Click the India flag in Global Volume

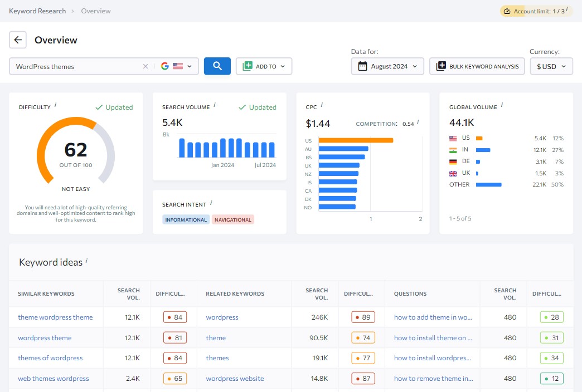[453, 150]
